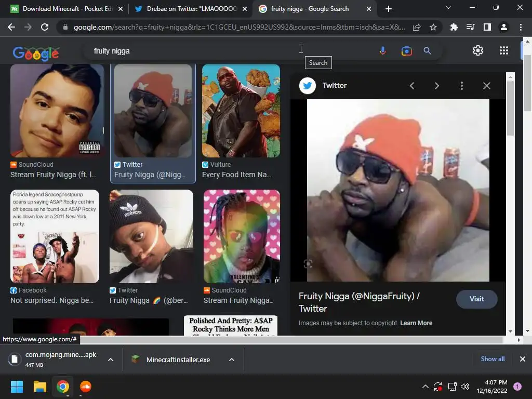Click the browser forward arrow

[28, 27]
